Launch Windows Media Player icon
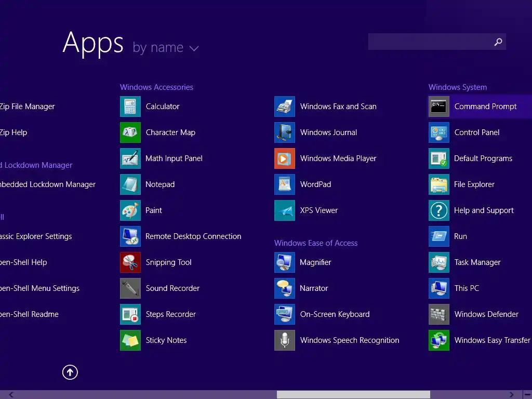532x399 pixels. pyautogui.click(x=285, y=158)
